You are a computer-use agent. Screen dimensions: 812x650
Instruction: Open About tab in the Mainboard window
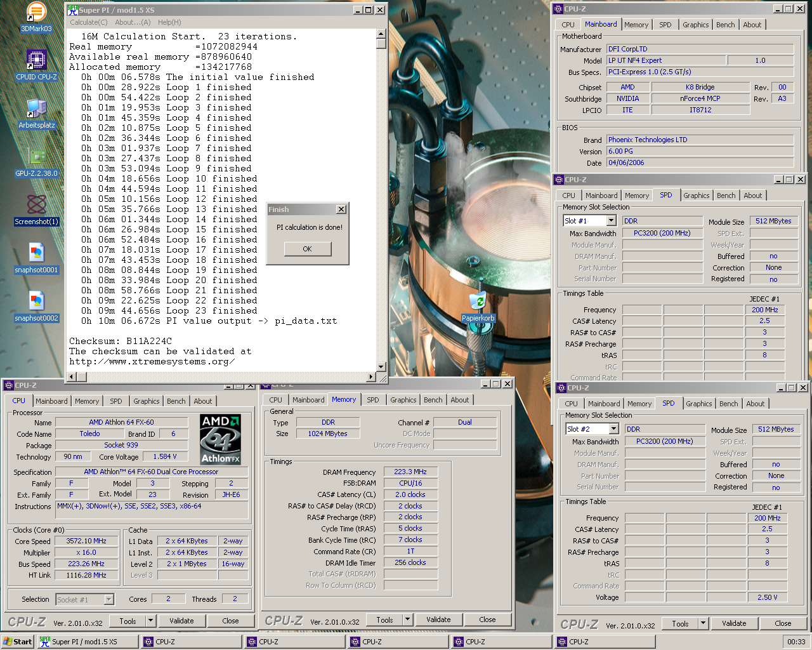[x=752, y=25]
